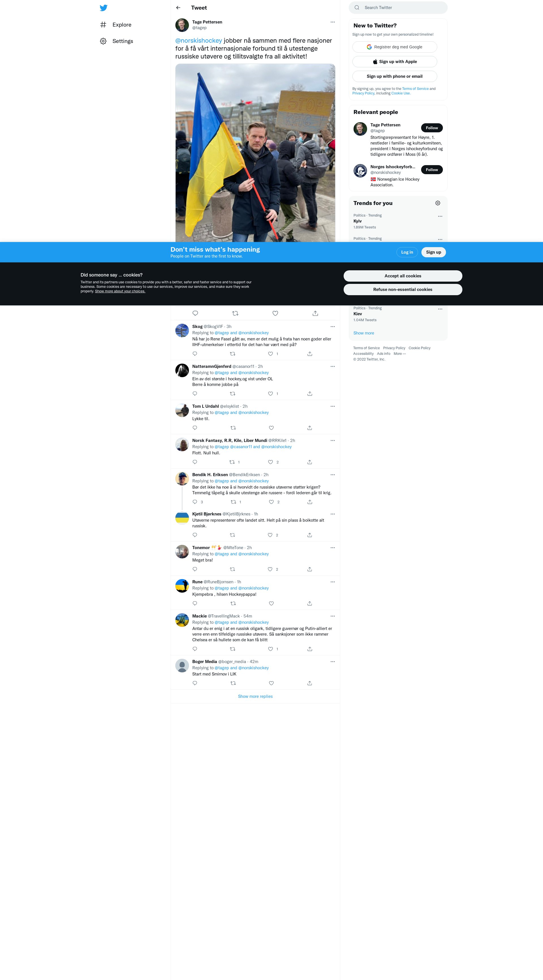Viewport: 543px width, 980px height.
Task: Share the main tweet
Action: (315, 313)
